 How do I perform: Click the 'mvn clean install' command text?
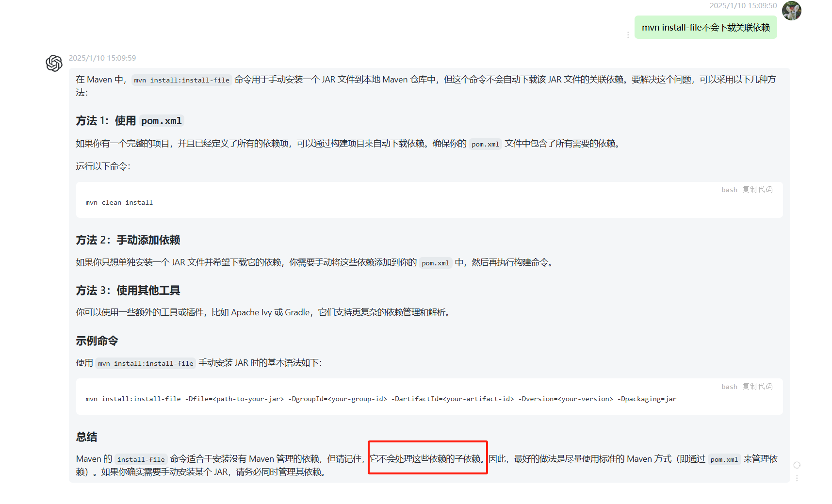(x=119, y=203)
